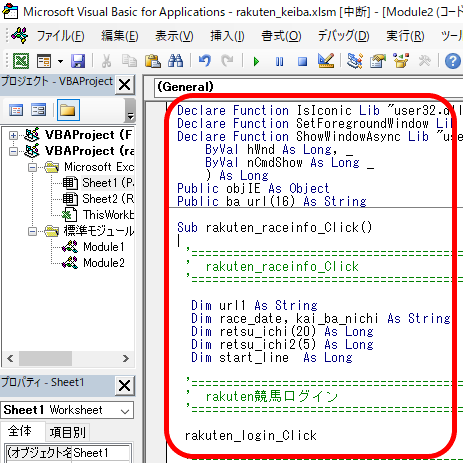Open Find with the binoculars icon

(175, 61)
